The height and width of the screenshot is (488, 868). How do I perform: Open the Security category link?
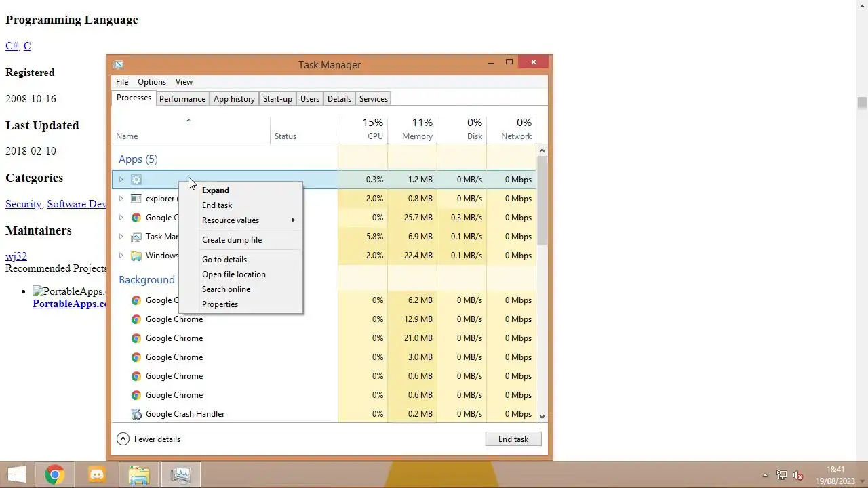point(24,204)
